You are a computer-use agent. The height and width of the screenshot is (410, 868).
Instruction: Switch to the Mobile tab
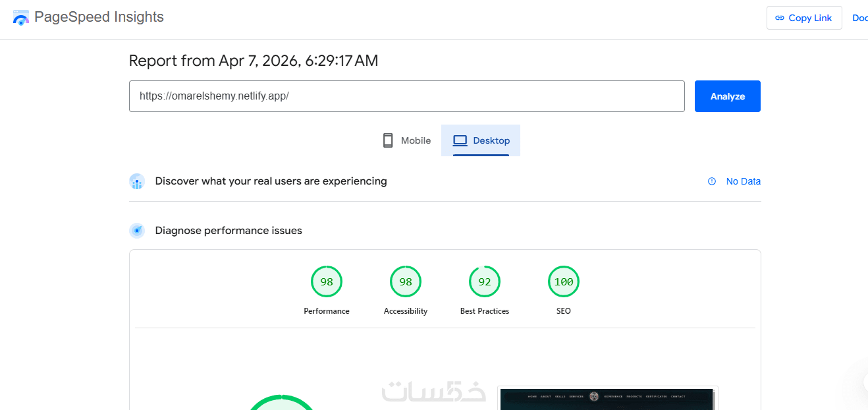(406, 140)
